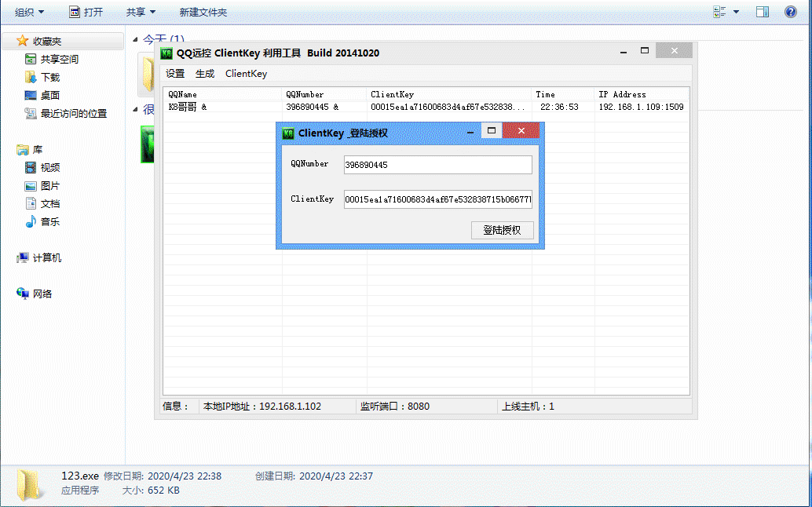Viewport: 812px width, 507px height.
Task: Open the ClientKey menu
Action: [246, 74]
